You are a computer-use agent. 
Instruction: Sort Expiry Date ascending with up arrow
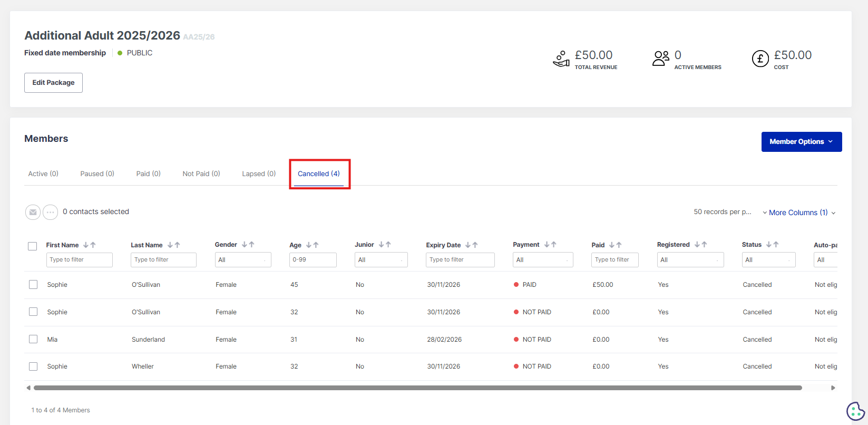(x=475, y=245)
